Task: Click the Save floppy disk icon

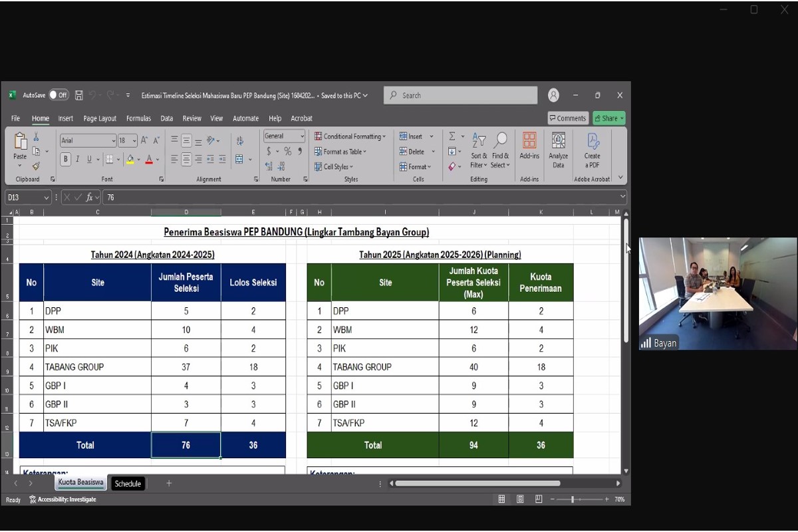Action: pyautogui.click(x=79, y=95)
